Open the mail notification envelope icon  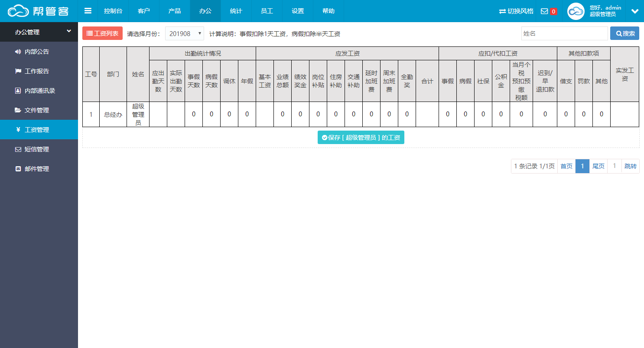(x=544, y=11)
